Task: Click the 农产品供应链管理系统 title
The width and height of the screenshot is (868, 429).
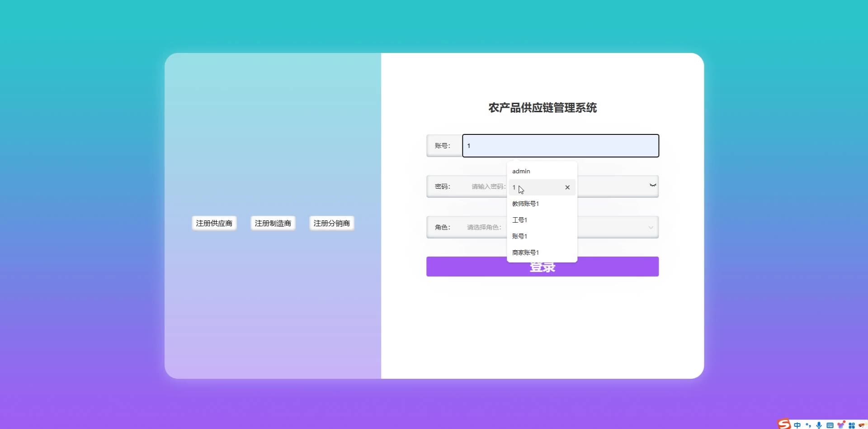Action: [x=542, y=108]
